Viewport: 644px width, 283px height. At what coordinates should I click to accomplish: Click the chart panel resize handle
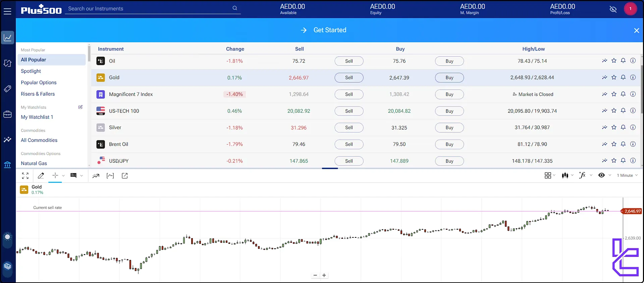point(330,168)
